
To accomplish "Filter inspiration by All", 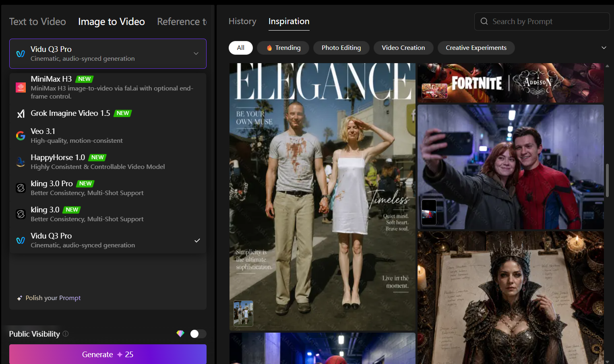I will 241,48.
